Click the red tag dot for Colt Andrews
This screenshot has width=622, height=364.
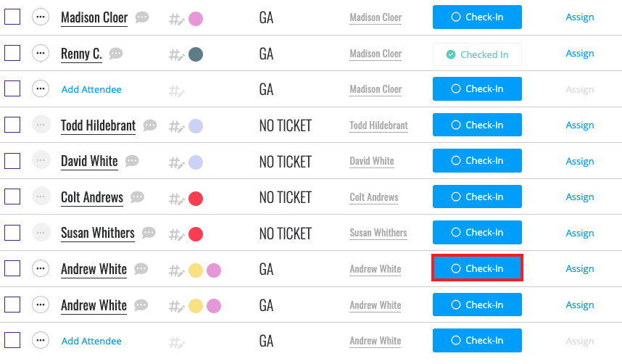pyautogui.click(x=196, y=199)
